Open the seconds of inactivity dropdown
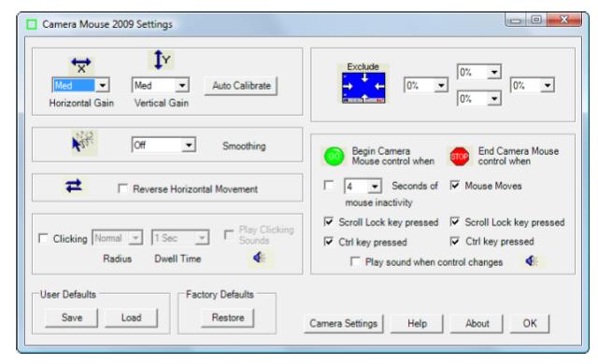Viewport: 598px width, 364px height. [363, 186]
